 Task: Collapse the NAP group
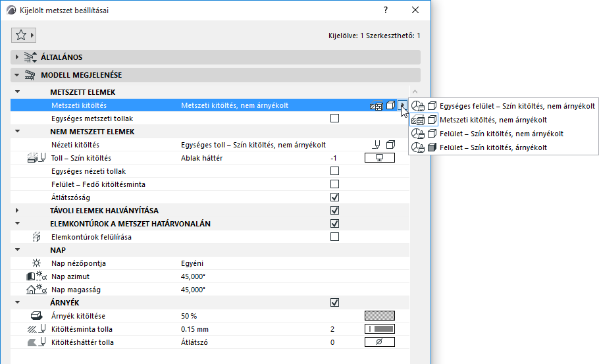[17, 249]
